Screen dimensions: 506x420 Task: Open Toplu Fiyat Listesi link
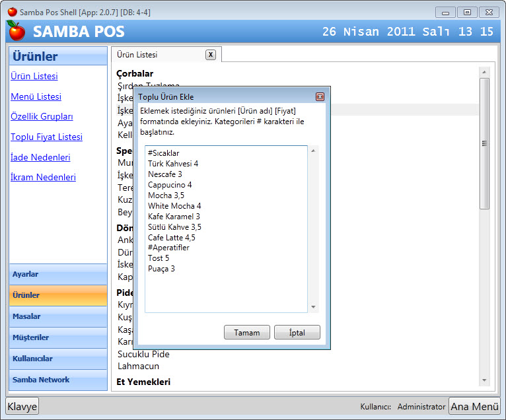[x=46, y=137]
